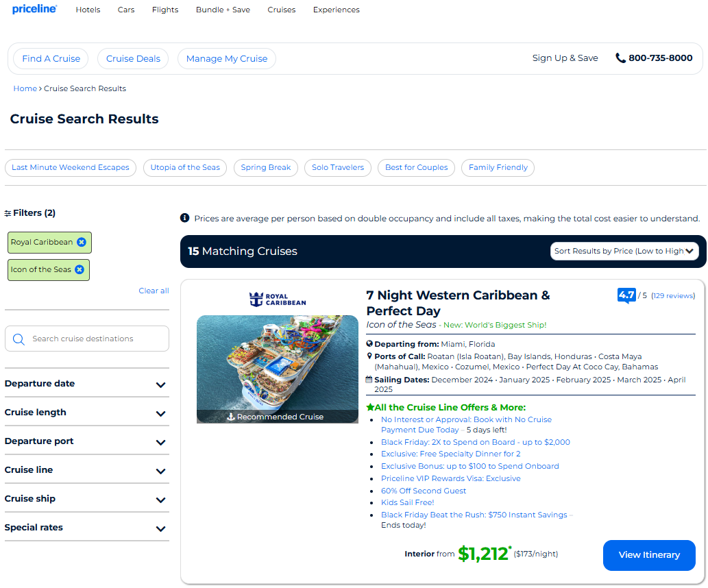Open the Experiences menu
The width and height of the screenshot is (708, 588).
point(337,10)
